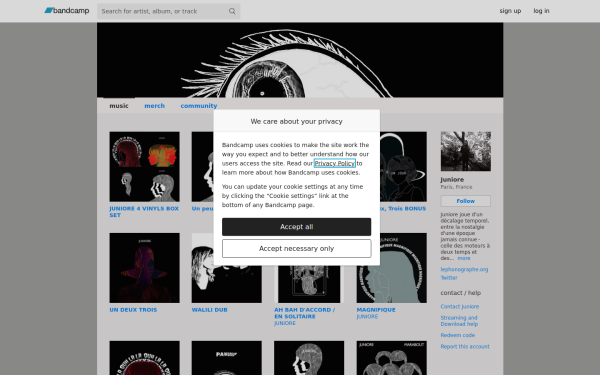Click Contact Juniore
600x375 pixels.
460,307
